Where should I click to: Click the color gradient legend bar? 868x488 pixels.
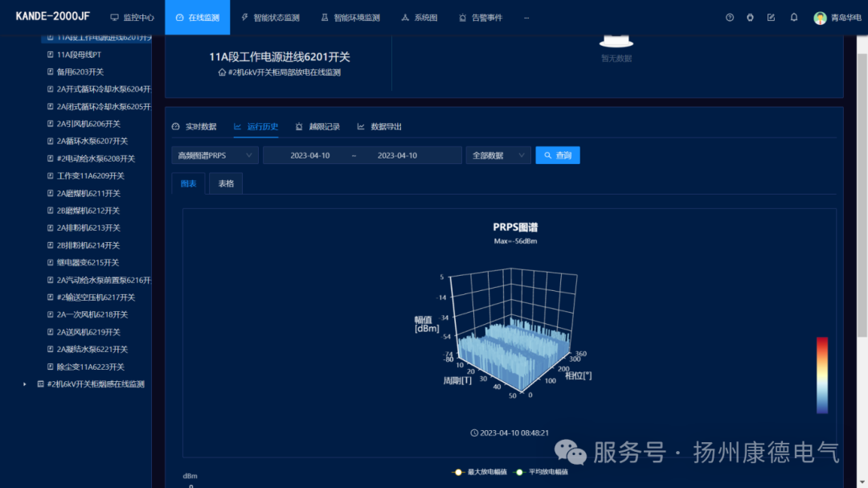[x=822, y=375]
